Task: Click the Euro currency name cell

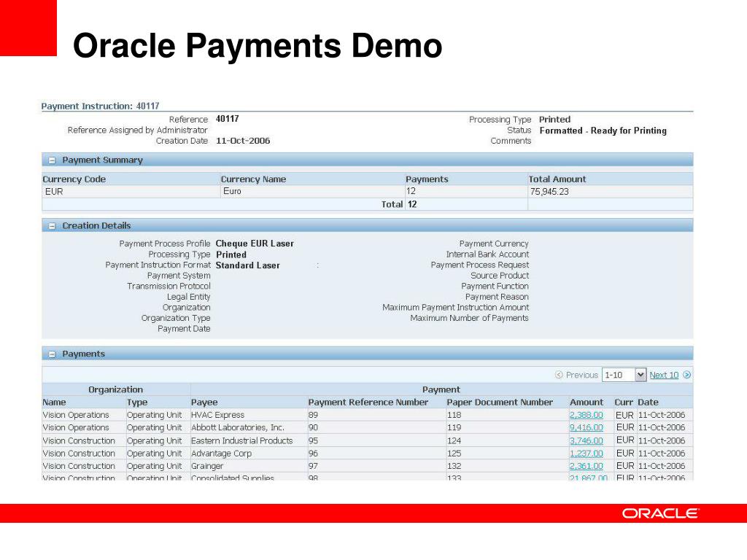Action: pos(232,192)
